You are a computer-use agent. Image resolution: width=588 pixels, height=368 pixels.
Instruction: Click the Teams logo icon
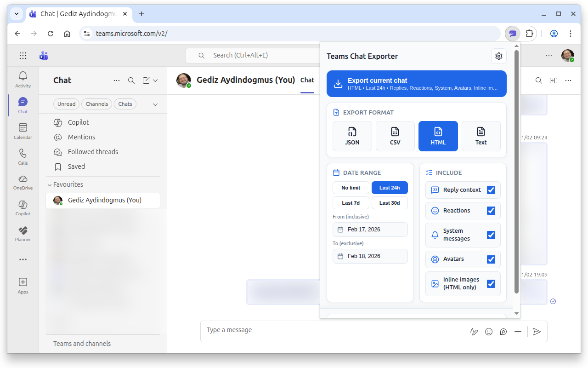(44, 56)
